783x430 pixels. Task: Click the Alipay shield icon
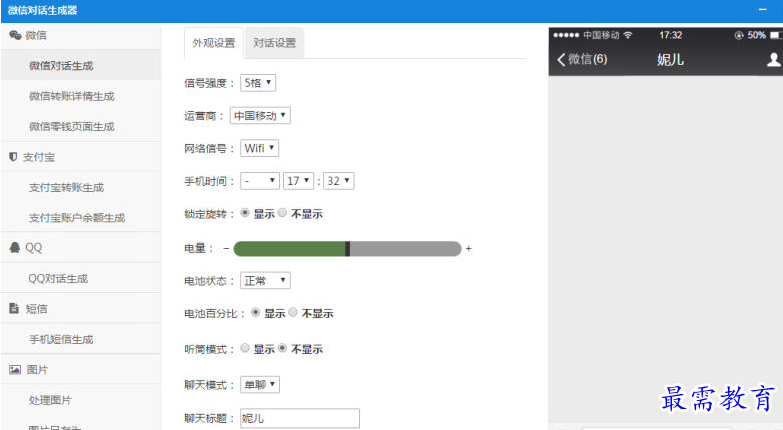pyautogui.click(x=13, y=157)
